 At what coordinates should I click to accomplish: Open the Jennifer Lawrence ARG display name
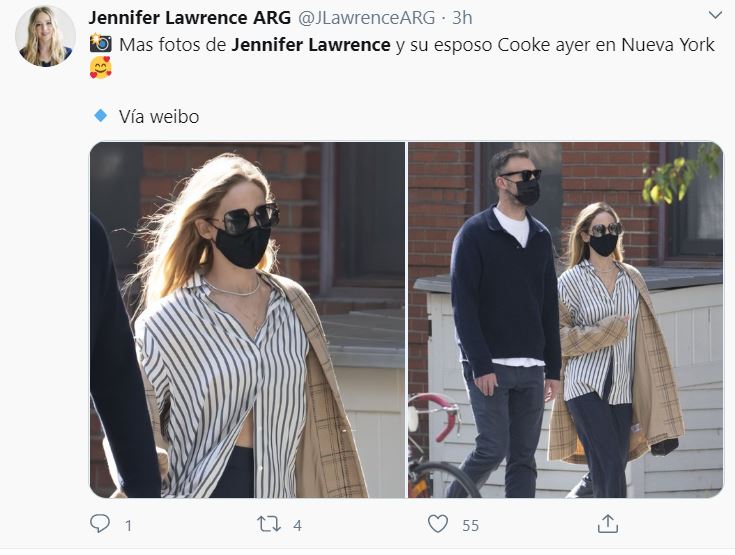pyautogui.click(x=189, y=18)
